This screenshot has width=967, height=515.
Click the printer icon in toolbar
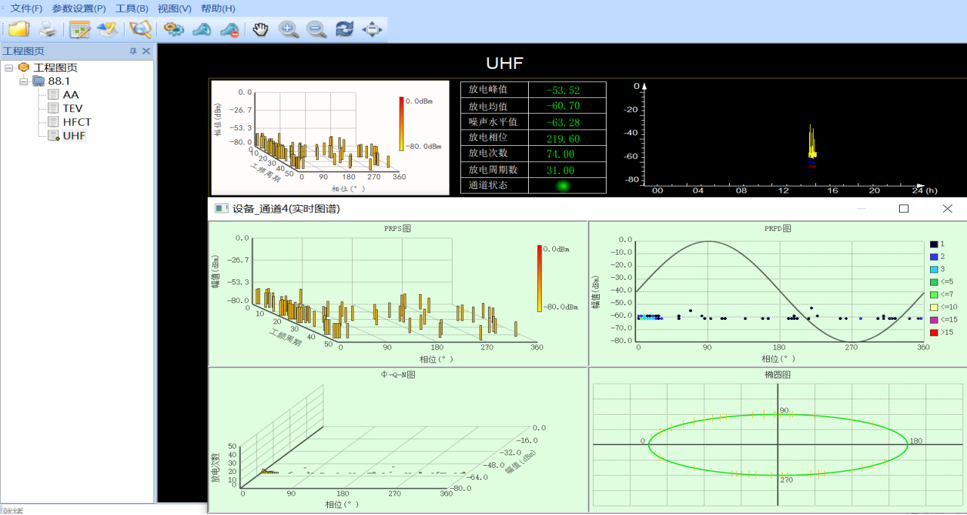coord(47,29)
